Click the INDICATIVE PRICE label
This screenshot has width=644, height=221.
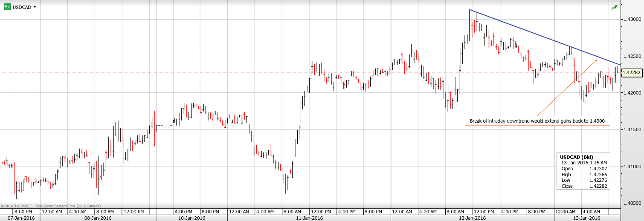(x=16, y=206)
